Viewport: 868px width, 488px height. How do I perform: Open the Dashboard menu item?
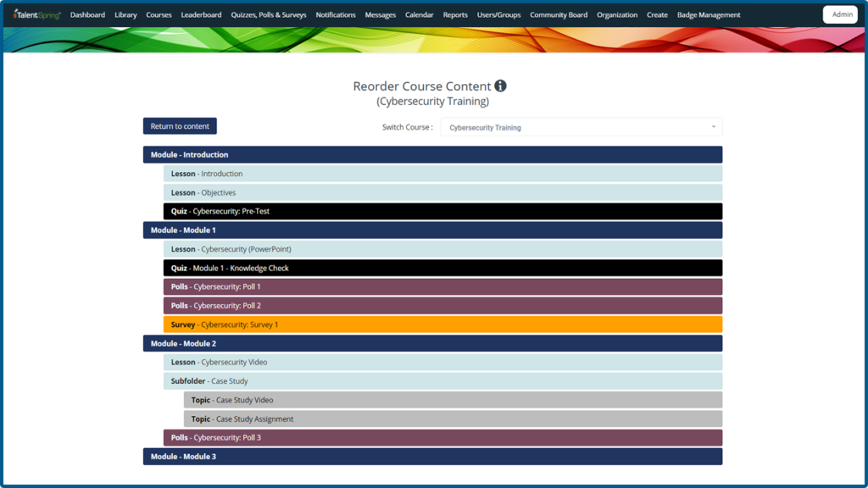point(87,14)
